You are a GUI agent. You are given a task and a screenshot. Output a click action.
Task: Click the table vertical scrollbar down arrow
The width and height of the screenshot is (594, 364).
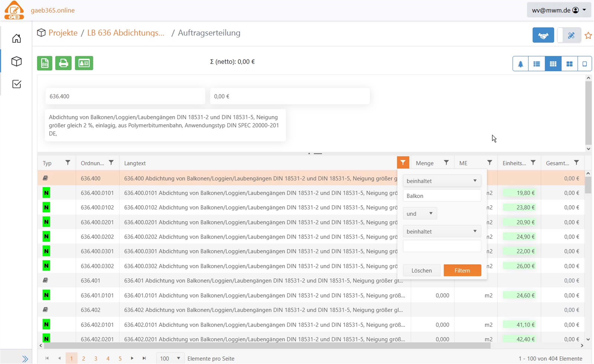(588, 339)
